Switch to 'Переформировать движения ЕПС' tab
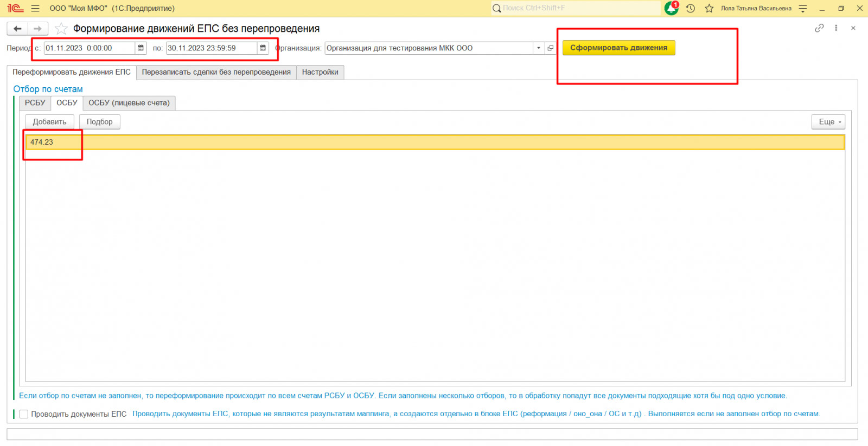The height and width of the screenshot is (446, 868). [72, 72]
